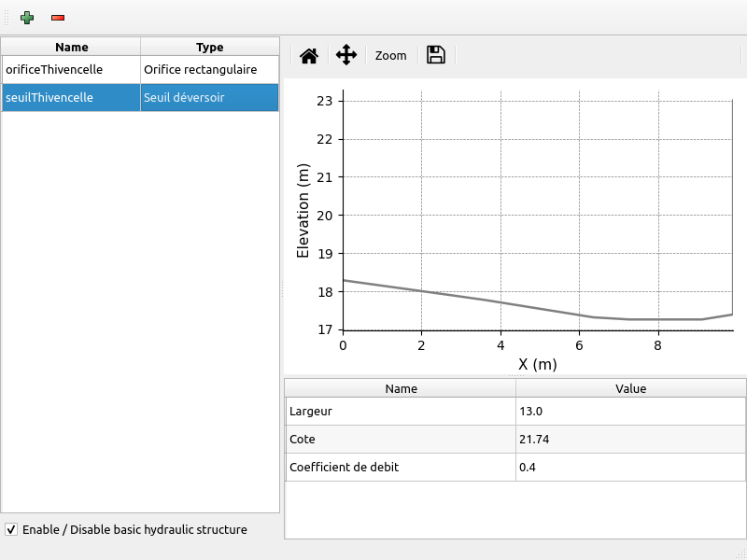Open the Seuil déversoir type cell

pyautogui.click(x=209, y=97)
